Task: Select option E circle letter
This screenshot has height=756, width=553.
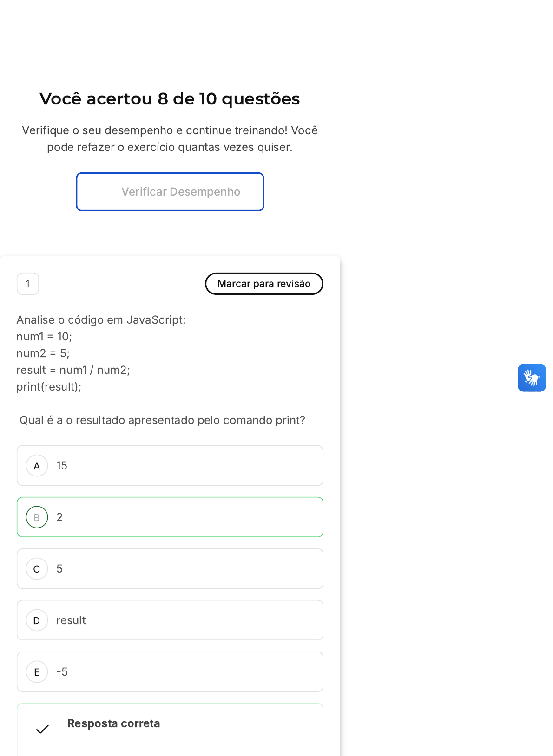Action: click(x=37, y=672)
